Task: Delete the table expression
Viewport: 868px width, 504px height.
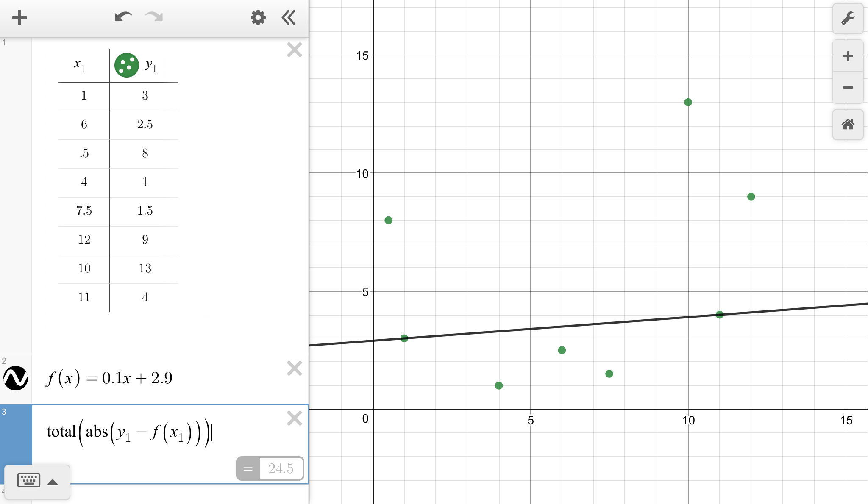Action: click(294, 50)
